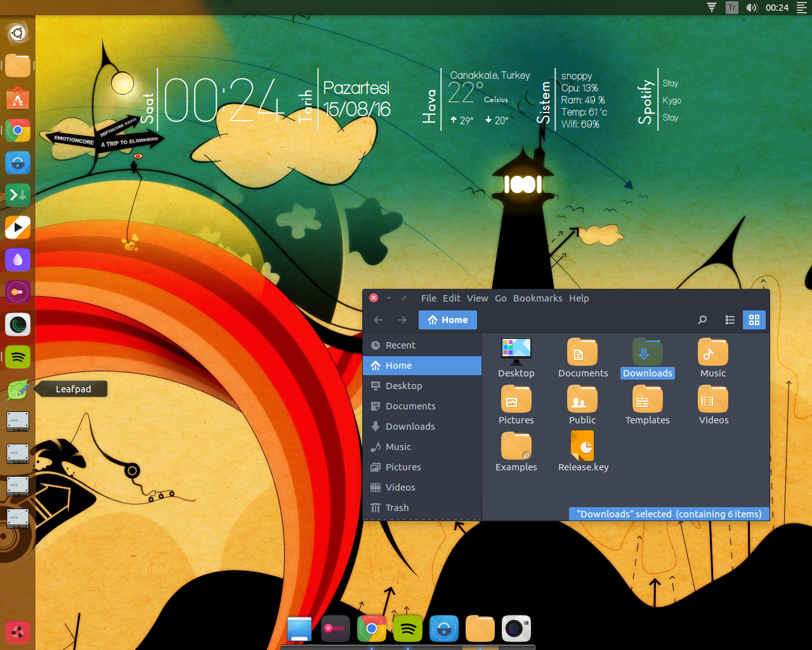Select Downloads in the sidebar

click(x=422, y=427)
